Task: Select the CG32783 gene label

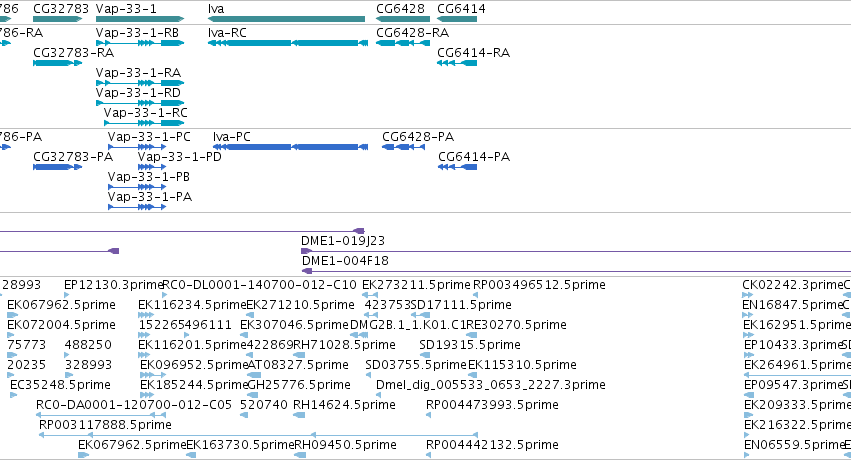Action: click(x=61, y=9)
